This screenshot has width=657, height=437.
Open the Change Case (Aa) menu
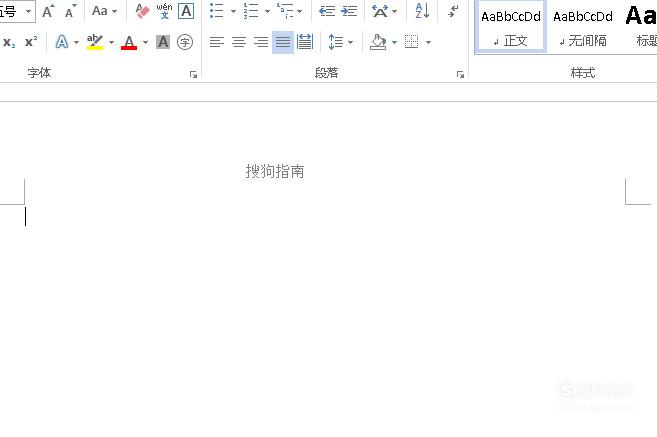click(104, 11)
